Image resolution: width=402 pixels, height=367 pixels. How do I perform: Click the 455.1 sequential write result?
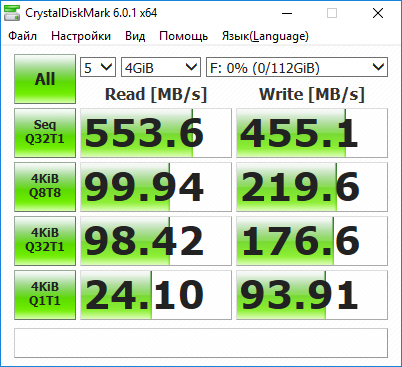(312, 133)
